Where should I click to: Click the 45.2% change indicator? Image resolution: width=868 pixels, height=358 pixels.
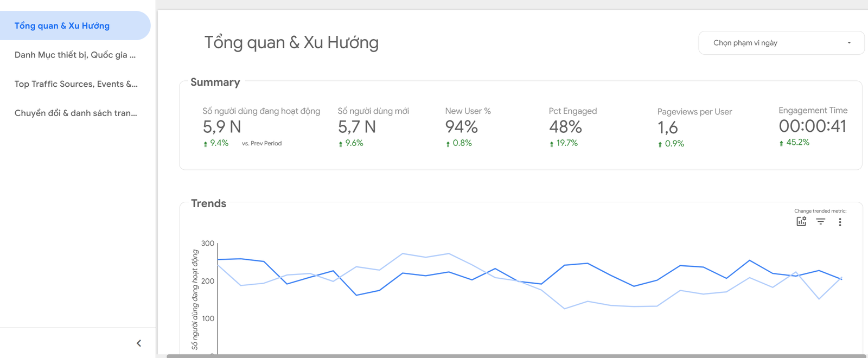point(794,143)
